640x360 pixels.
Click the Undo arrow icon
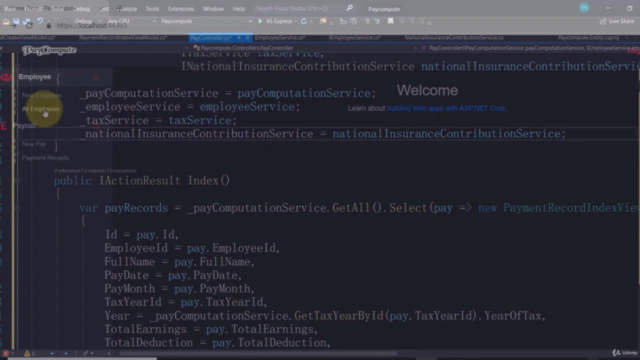point(40,21)
